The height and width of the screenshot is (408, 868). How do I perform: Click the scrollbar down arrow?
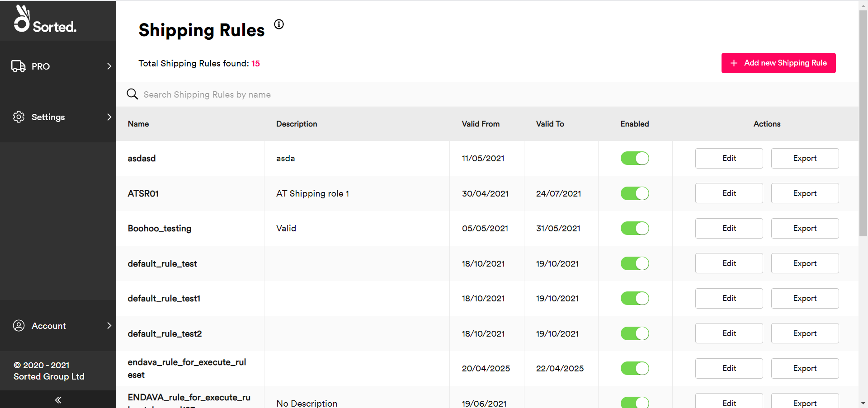pyautogui.click(x=863, y=403)
